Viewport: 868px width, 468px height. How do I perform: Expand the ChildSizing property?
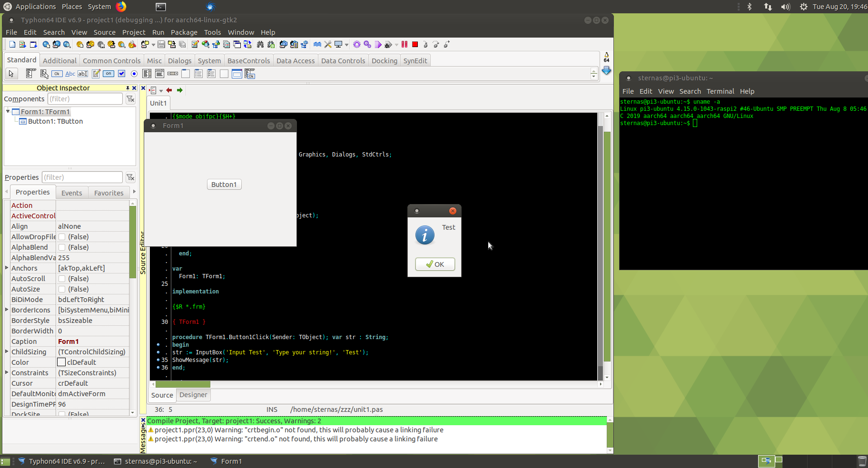7,351
